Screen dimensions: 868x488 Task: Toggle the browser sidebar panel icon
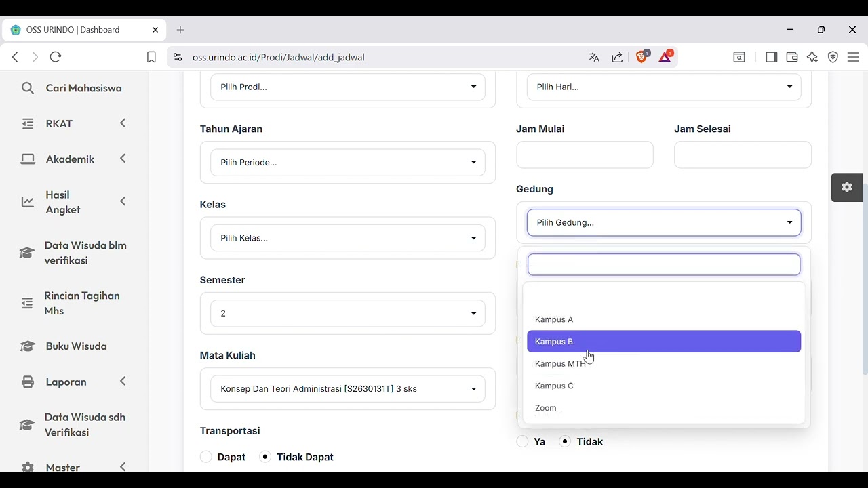[x=771, y=57]
